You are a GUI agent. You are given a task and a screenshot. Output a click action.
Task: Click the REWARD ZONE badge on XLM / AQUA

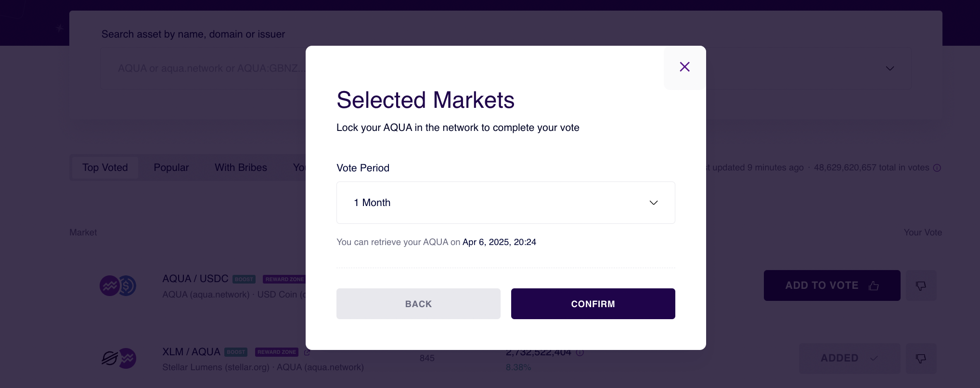277,352
